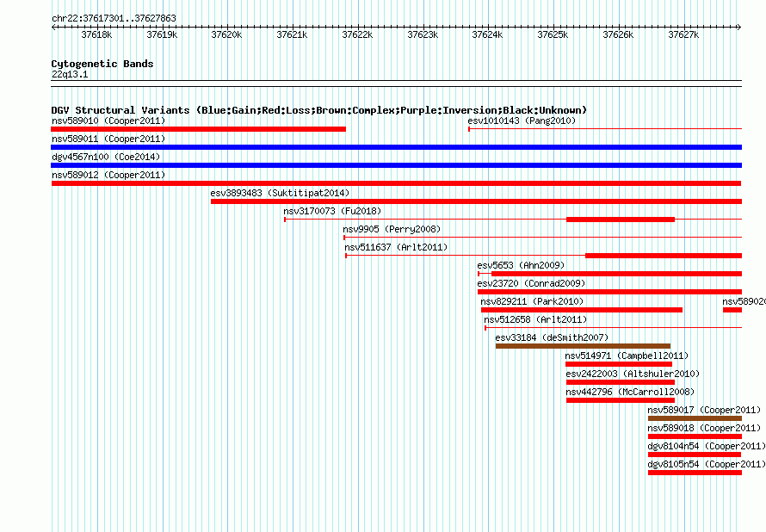The width and height of the screenshot is (766, 532).
Task: Open variant label dgv8105n54 (Cooper2011)
Action: tap(707, 464)
